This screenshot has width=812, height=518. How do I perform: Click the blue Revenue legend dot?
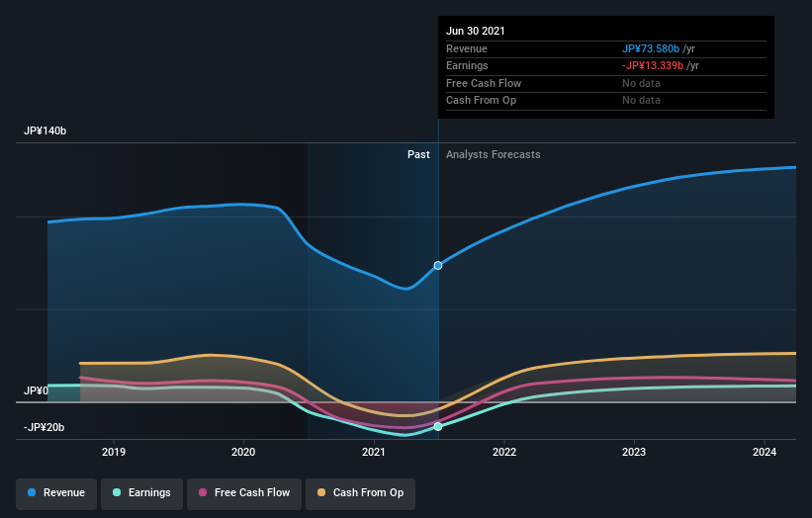click(32, 492)
